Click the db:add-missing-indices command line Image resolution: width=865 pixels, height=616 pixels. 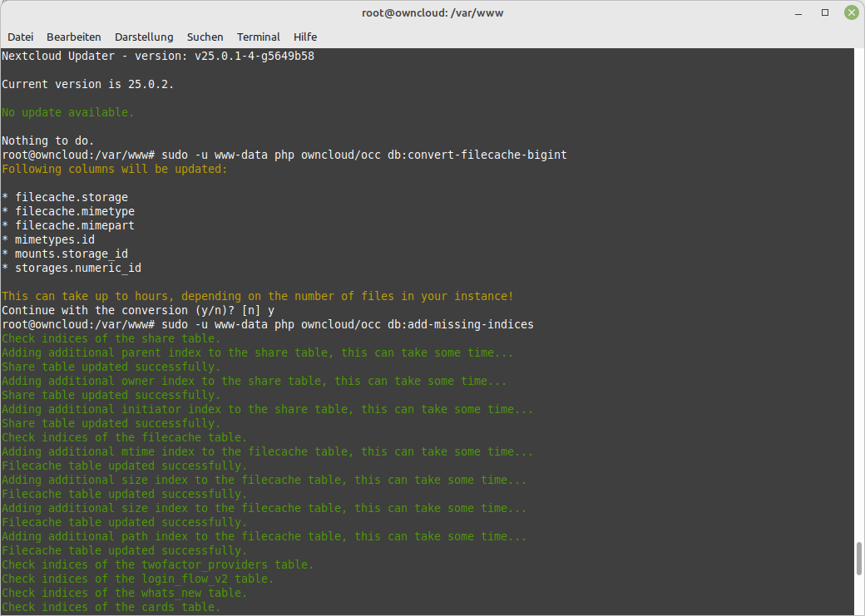[268, 324]
